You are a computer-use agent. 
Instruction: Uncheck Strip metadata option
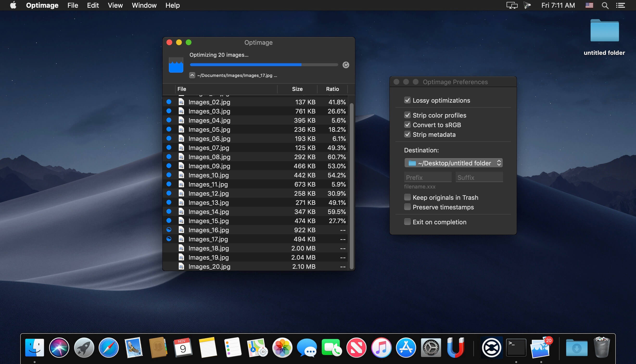click(407, 134)
